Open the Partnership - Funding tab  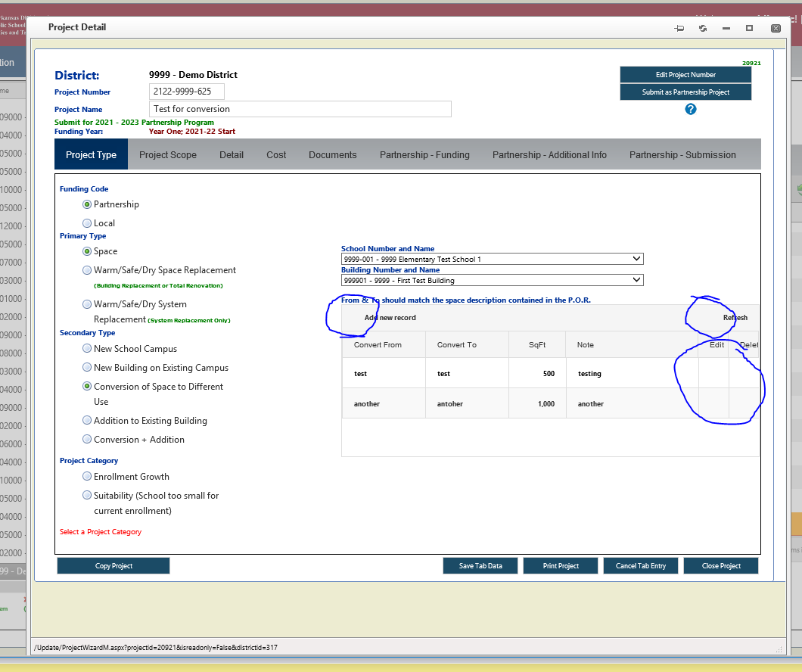click(x=424, y=154)
